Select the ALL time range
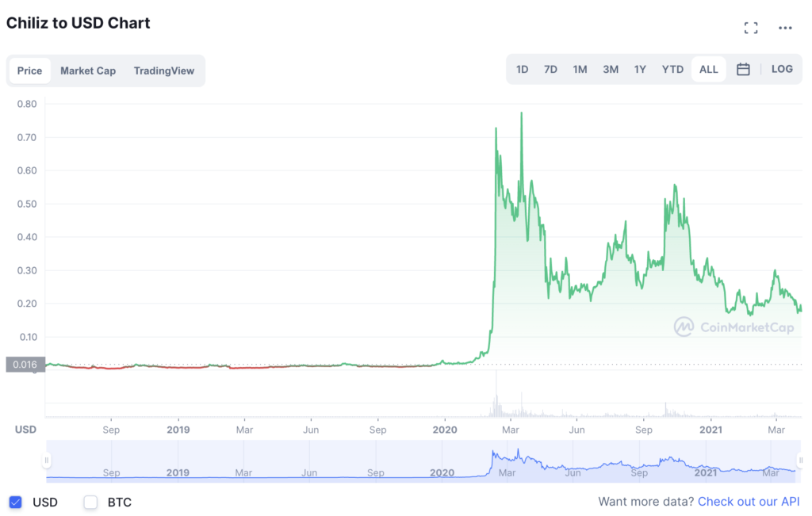This screenshot has height=516, width=812. coord(708,69)
